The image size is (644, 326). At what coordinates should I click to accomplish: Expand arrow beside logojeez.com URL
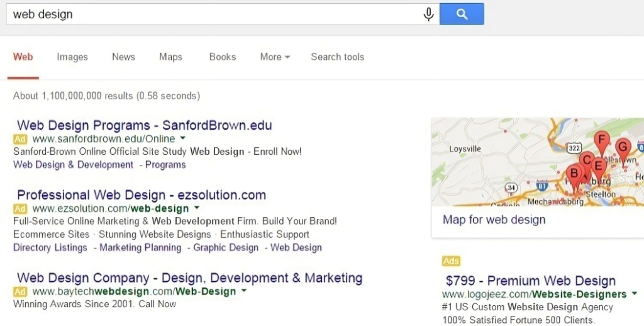tap(634, 293)
